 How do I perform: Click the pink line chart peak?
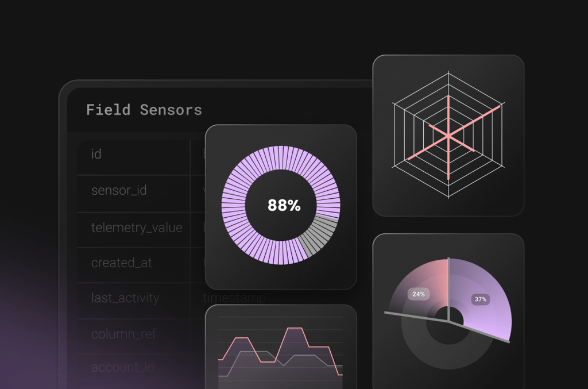[x=295, y=329]
